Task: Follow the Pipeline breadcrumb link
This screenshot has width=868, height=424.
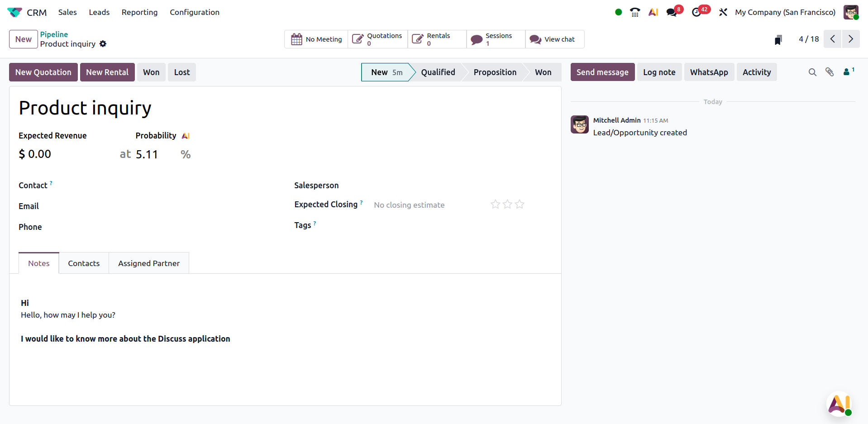Action: [54, 34]
